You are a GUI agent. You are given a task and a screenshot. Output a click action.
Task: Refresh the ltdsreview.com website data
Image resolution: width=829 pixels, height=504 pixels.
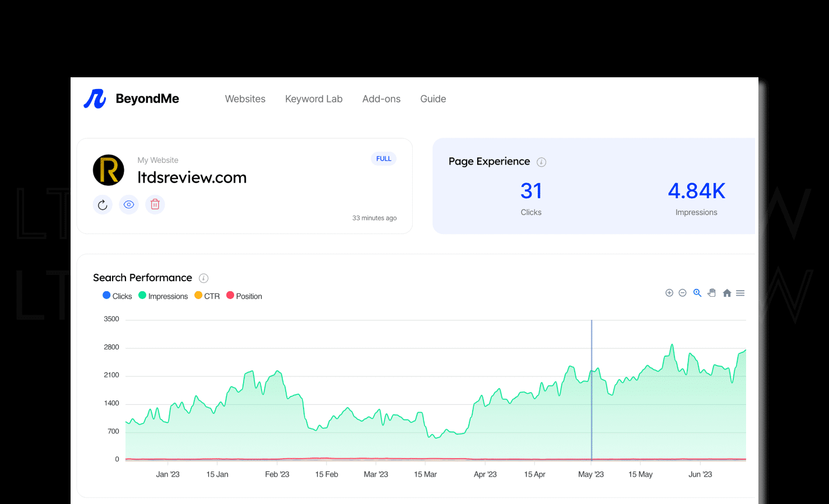coord(103,204)
